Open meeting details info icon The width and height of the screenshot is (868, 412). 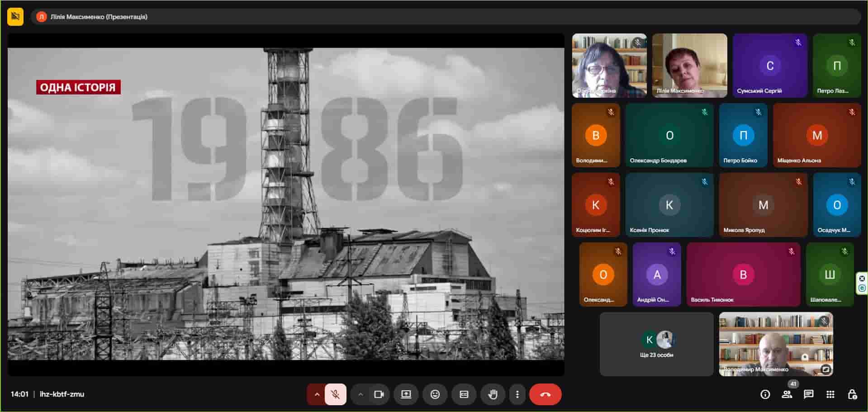tap(765, 394)
